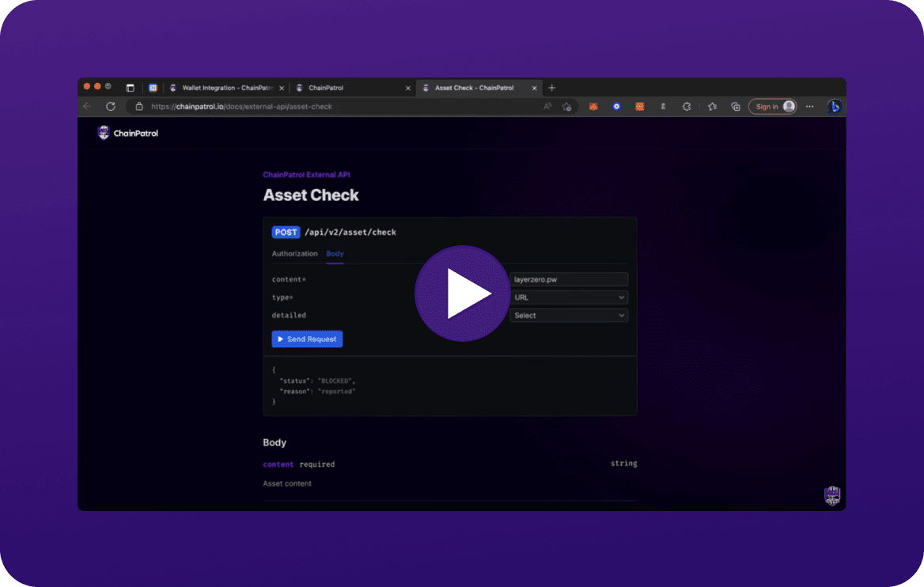The width and height of the screenshot is (924, 587).
Task: Click the POST method badge
Action: [286, 233]
